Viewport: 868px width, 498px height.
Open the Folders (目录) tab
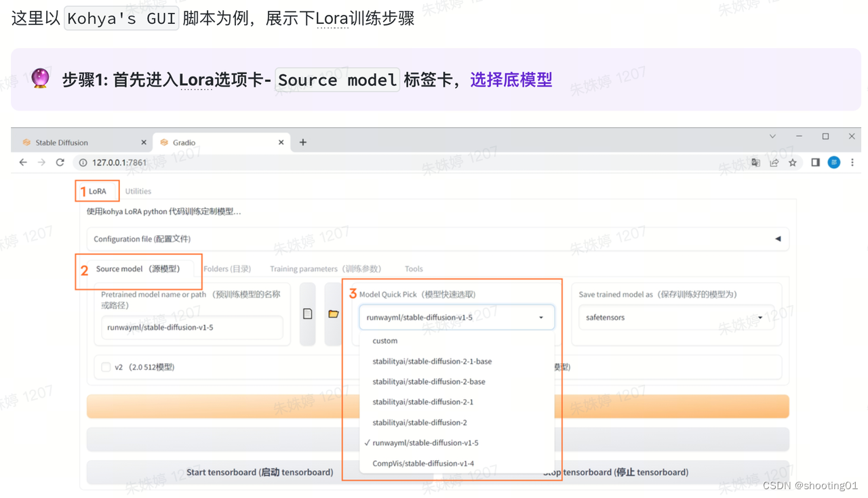[x=227, y=269]
